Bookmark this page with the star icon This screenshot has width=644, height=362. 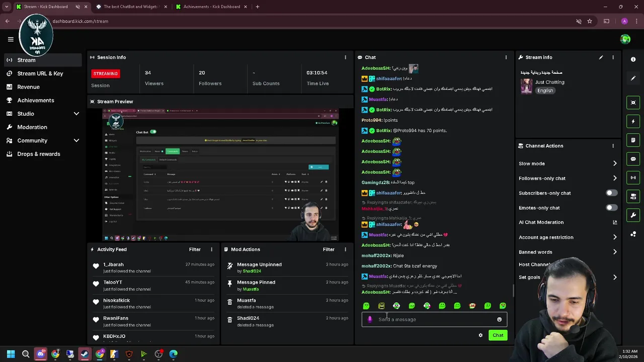pos(590,21)
